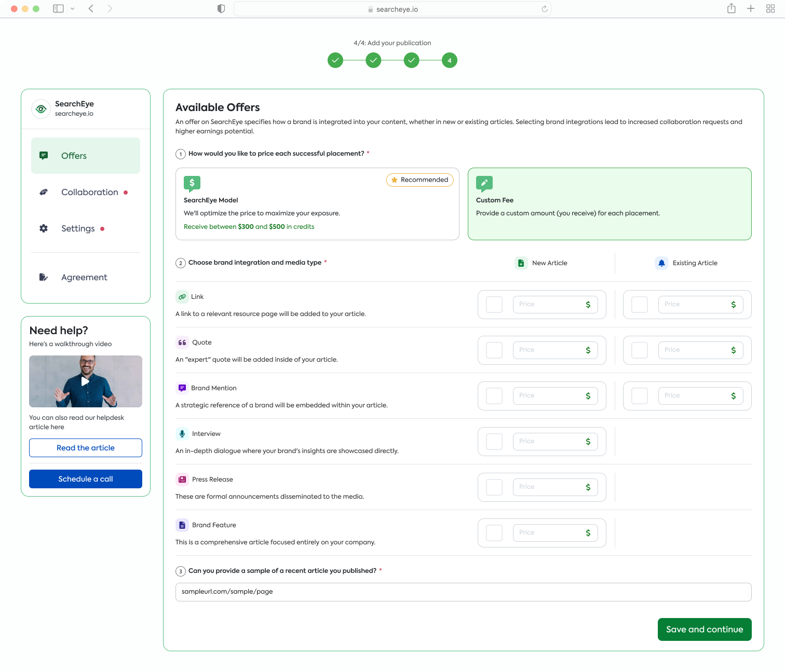
Task: Click the Save and continue button
Action: (704, 629)
